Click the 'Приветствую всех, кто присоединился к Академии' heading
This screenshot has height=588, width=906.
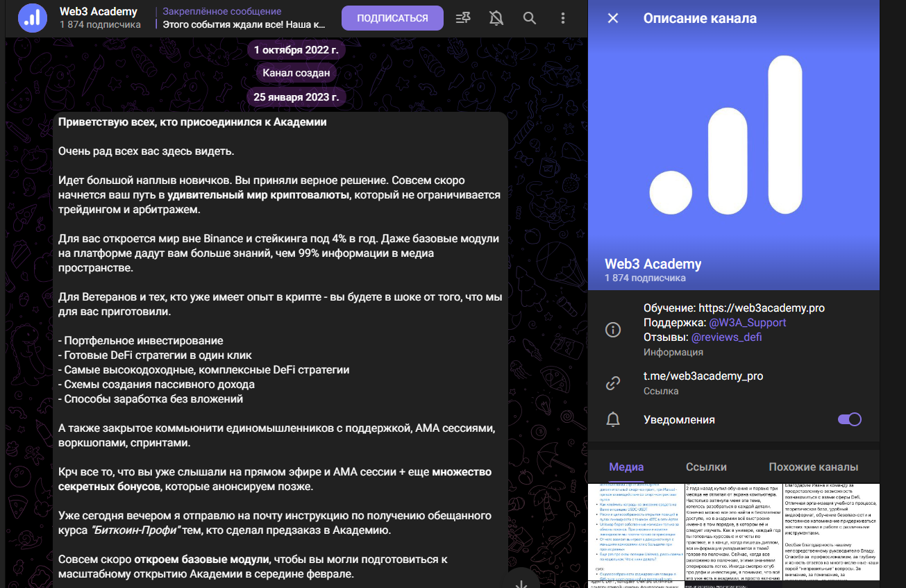tap(192, 122)
